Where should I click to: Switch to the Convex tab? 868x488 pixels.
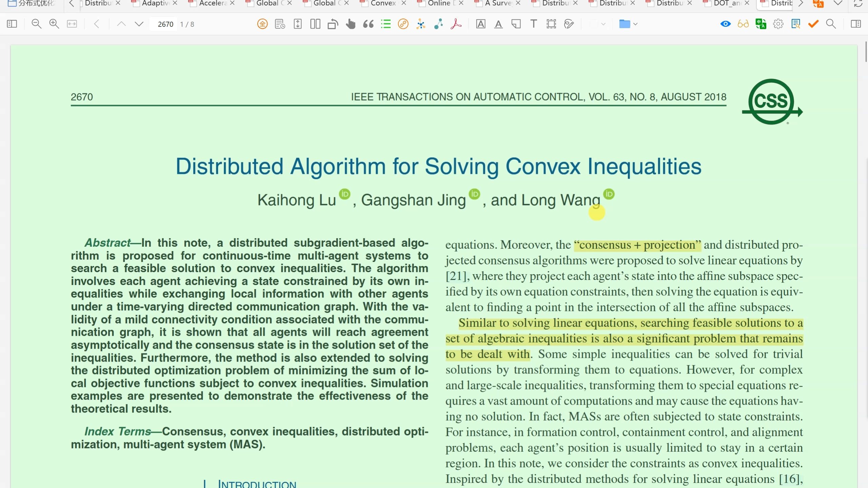tap(383, 3)
